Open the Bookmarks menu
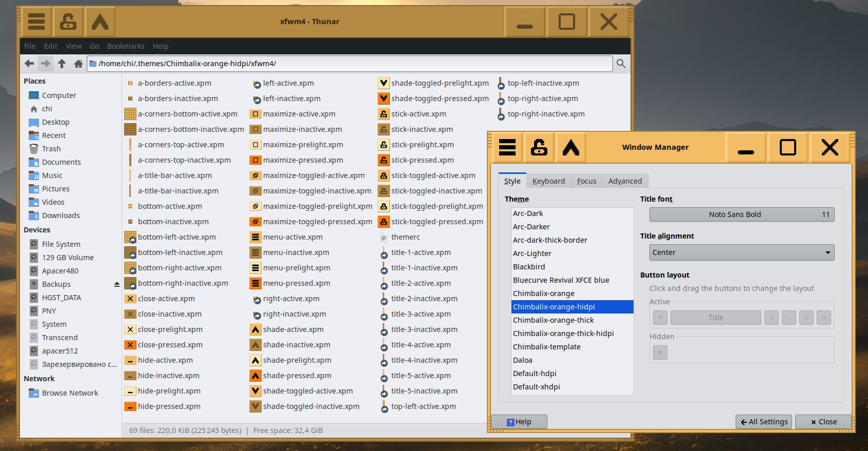868x451 pixels. pos(126,46)
